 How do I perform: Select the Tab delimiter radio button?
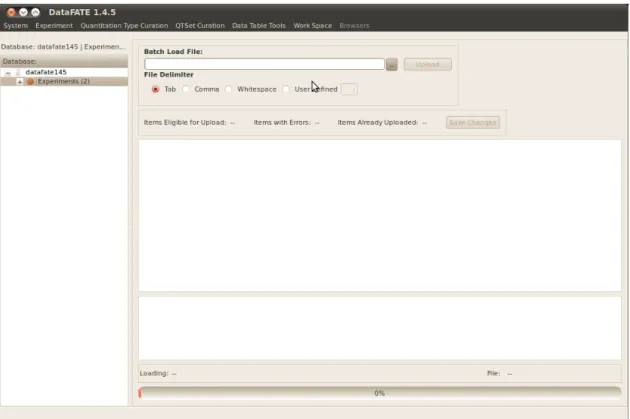click(155, 89)
